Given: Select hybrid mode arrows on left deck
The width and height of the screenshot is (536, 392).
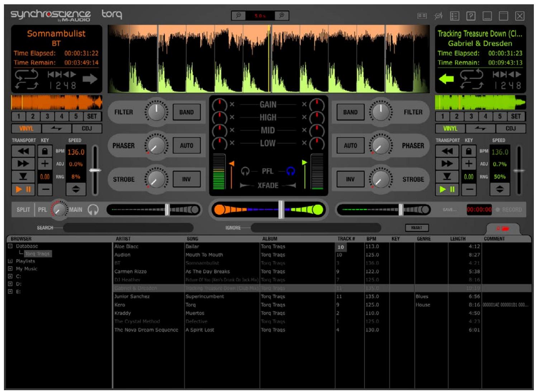Looking at the screenshot, I should (56, 128).
